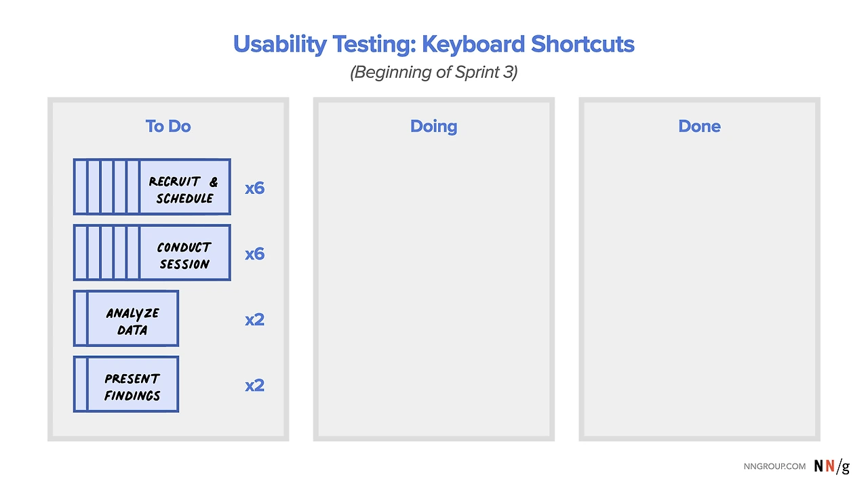Screen dimensions: 868x488
Task: Click the To Do column header
Action: point(168,126)
